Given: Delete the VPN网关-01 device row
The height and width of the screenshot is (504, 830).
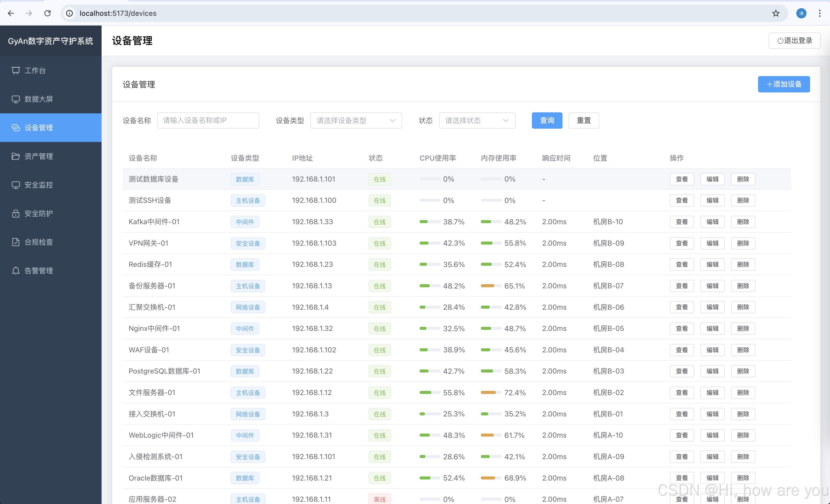Looking at the screenshot, I should click(743, 243).
